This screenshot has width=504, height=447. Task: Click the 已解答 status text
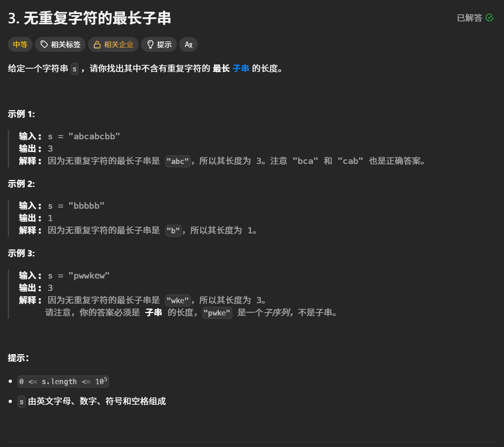click(x=469, y=18)
